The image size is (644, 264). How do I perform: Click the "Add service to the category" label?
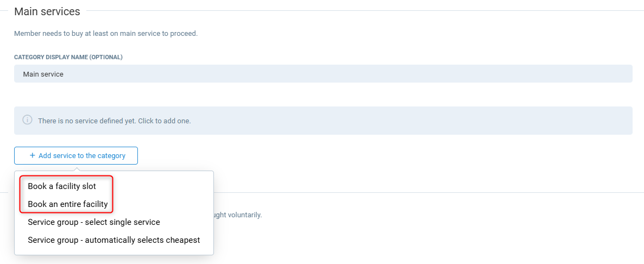coord(82,155)
